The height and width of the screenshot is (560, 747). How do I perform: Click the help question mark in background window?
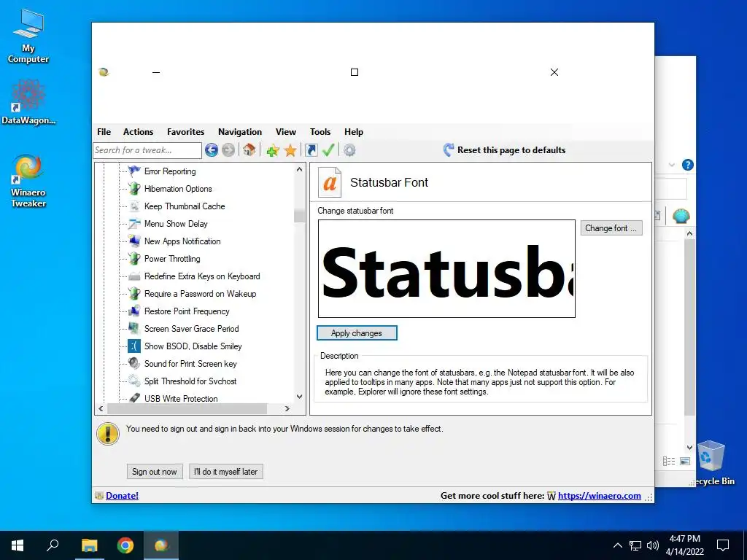(687, 165)
